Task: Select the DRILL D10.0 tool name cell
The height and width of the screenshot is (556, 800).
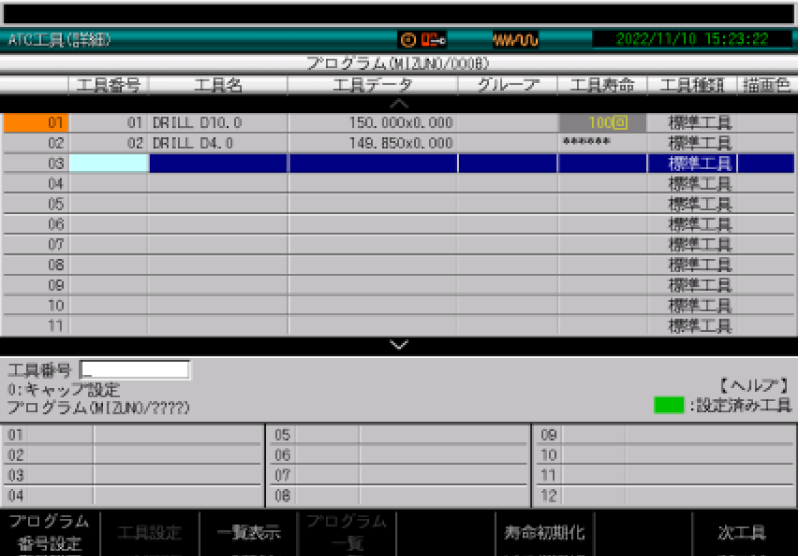Action: pyautogui.click(x=218, y=123)
